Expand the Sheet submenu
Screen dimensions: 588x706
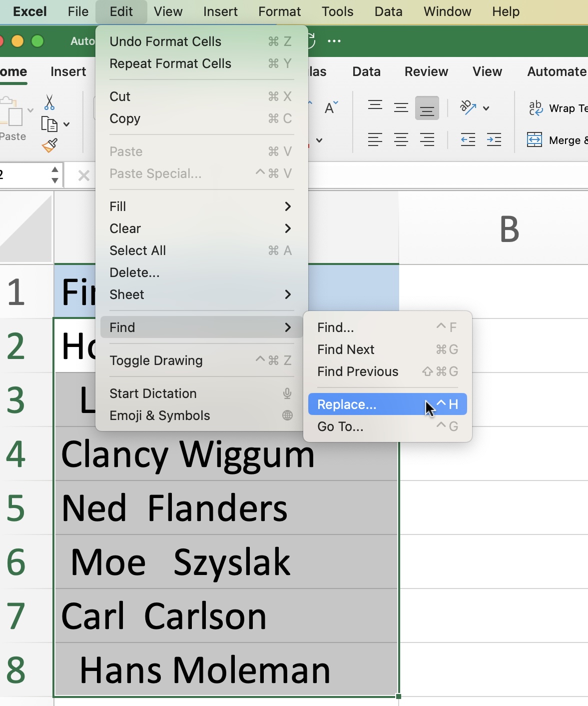[201, 294]
